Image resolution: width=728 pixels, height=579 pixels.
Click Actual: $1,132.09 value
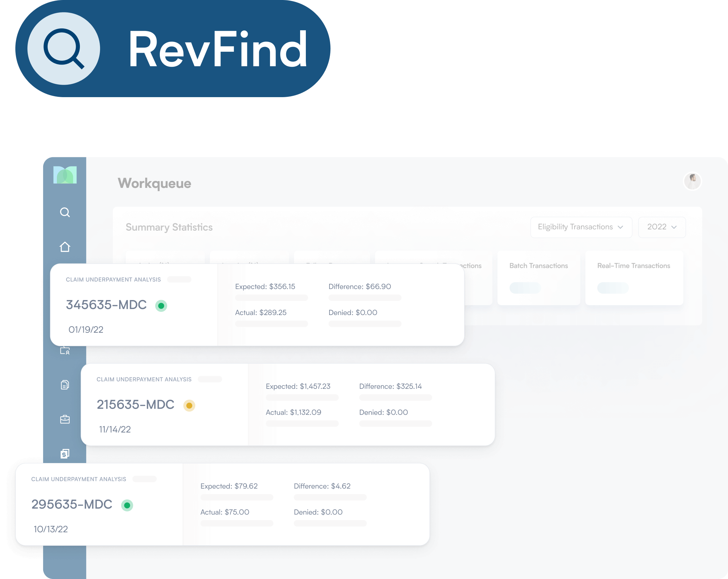coord(293,412)
